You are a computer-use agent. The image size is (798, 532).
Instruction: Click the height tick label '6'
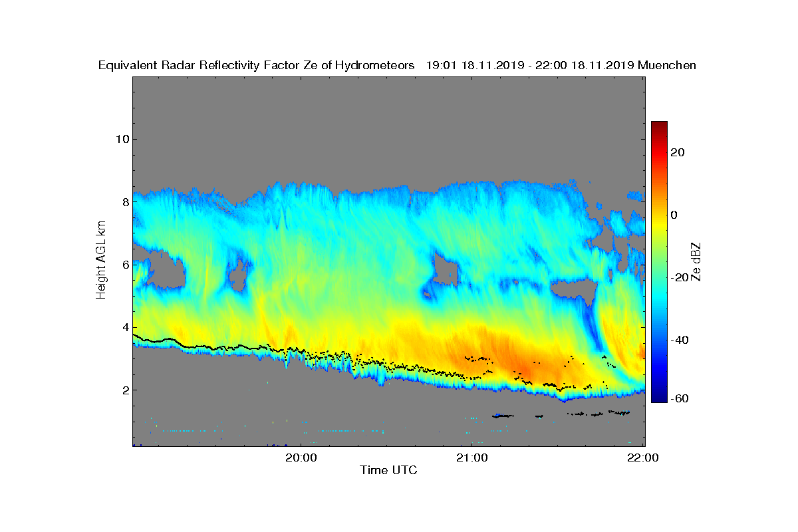click(x=124, y=265)
